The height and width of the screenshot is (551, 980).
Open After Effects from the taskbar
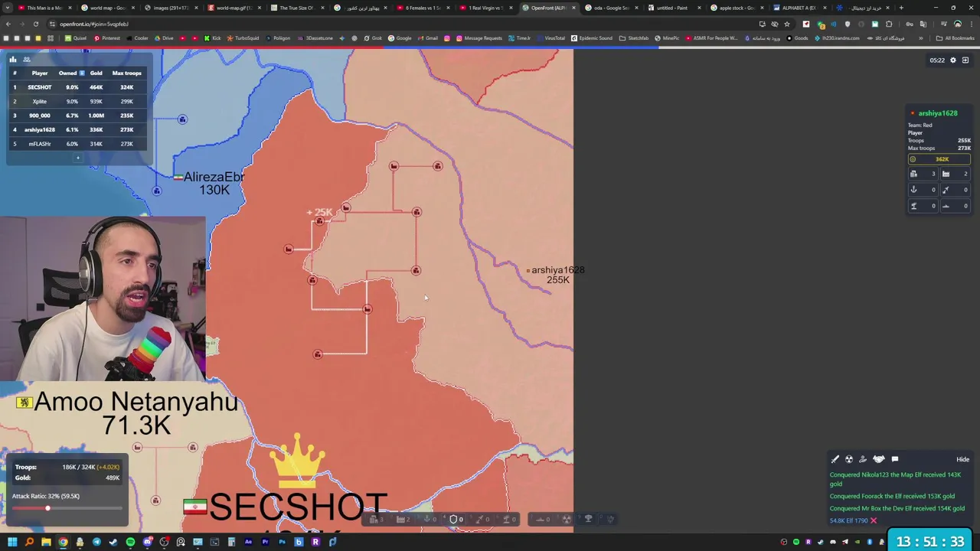pos(248,542)
